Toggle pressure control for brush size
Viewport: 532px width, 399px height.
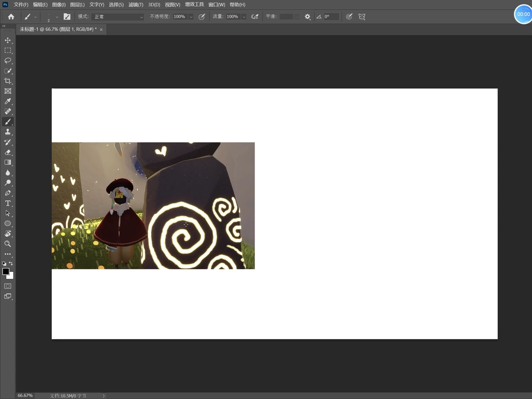tap(349, 17)
